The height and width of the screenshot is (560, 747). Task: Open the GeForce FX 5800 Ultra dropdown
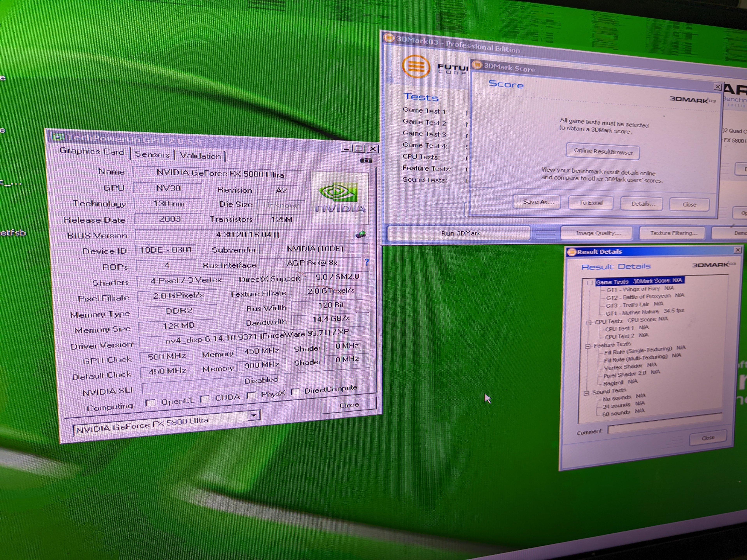254,415
